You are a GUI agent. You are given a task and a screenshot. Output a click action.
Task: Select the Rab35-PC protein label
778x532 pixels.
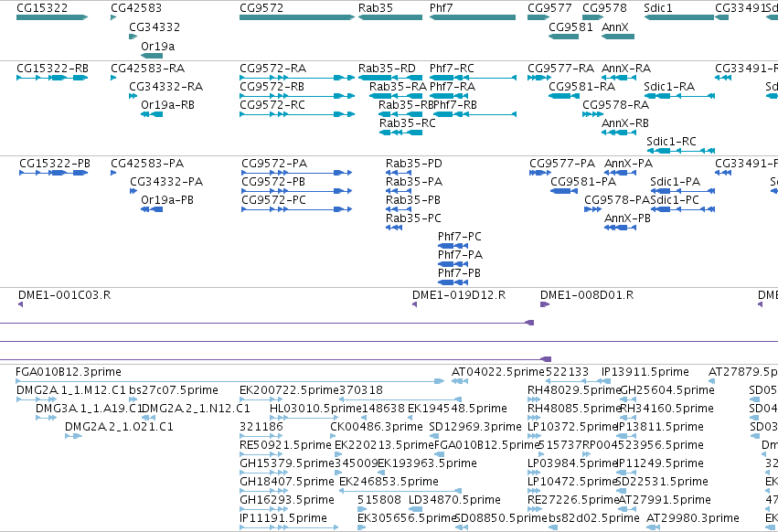[413, 218]
